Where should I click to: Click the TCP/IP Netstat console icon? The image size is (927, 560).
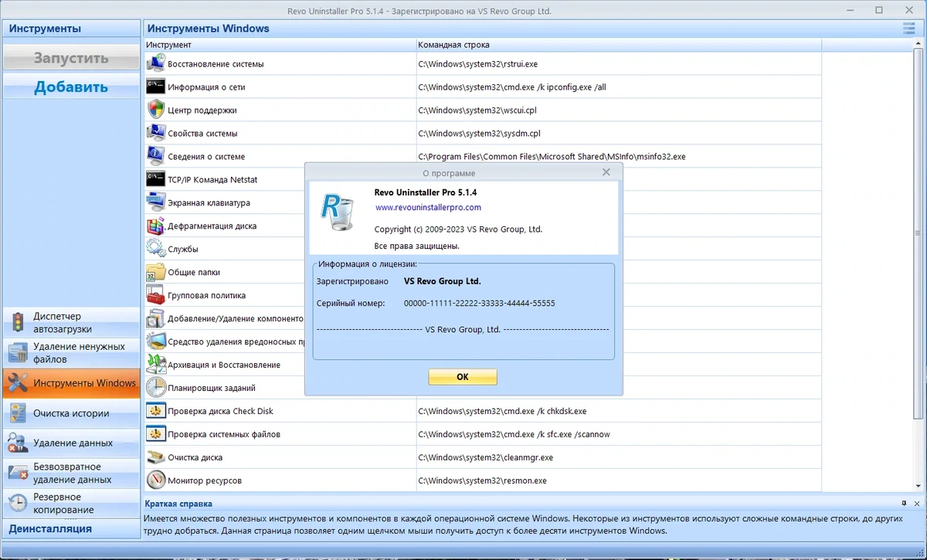click(156, 179)
